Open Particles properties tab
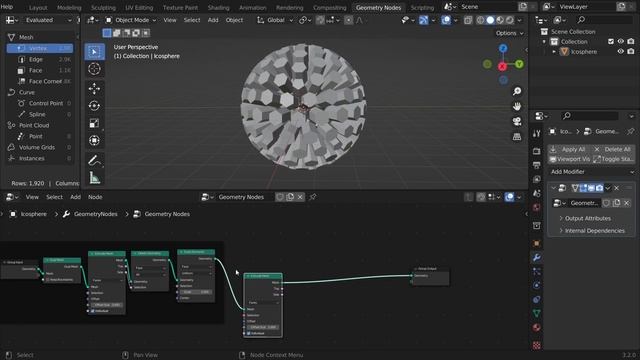The image size is (640, 360). point(537,271)
